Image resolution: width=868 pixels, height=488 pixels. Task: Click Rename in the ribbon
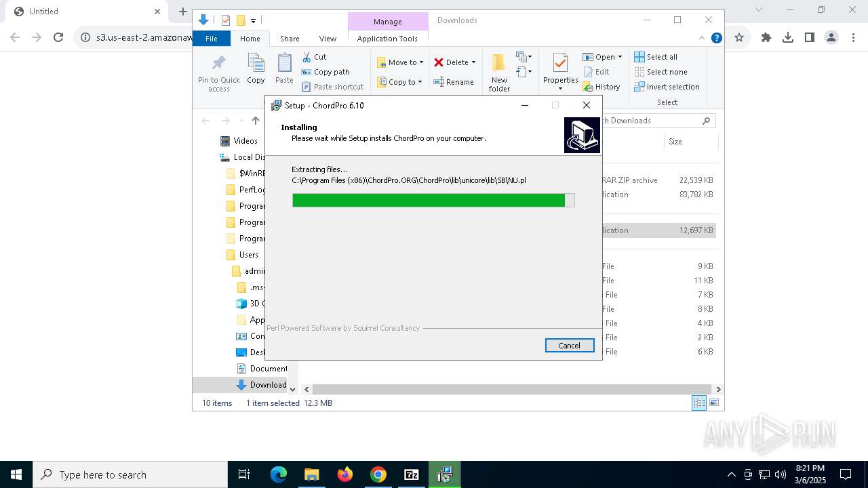click(454, 82)
